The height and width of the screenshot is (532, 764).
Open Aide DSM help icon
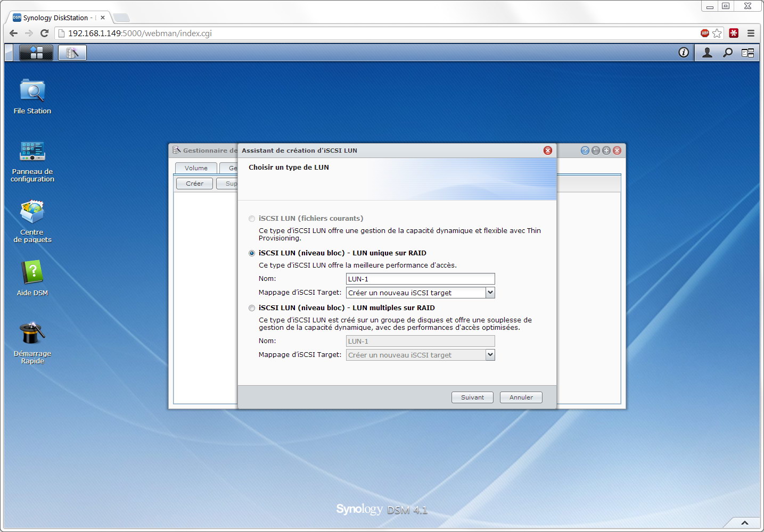[x=32, y=278]
